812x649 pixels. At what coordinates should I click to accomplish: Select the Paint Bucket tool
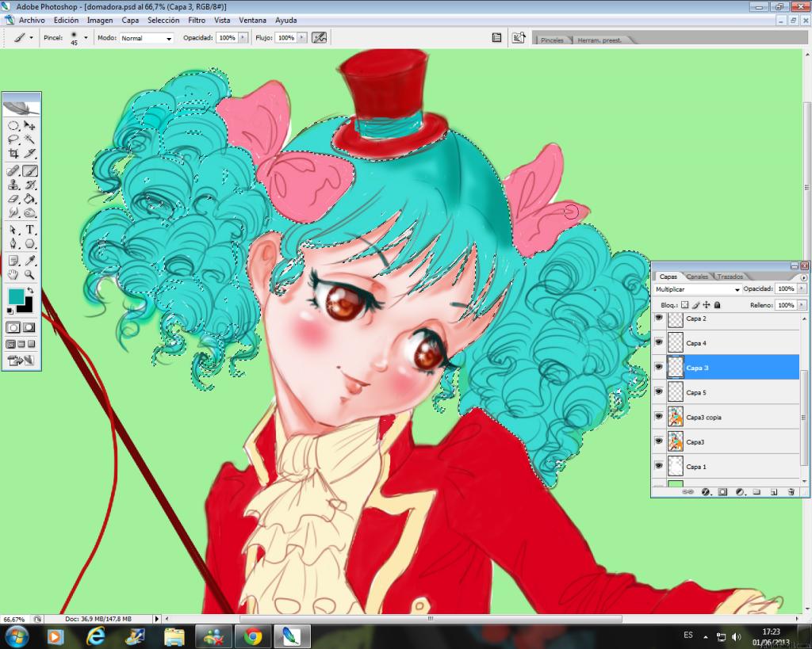click(x=29, y=199)
